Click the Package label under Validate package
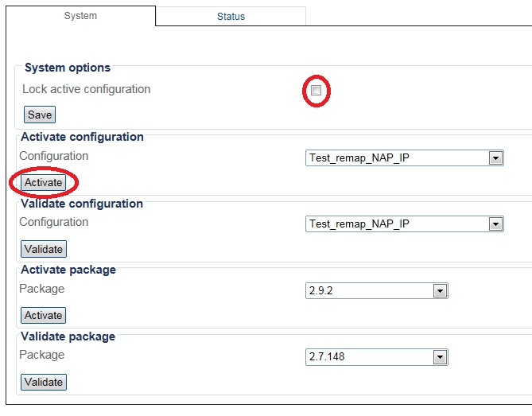This screenshot has height=416, width=532. (x=41, y=355)
